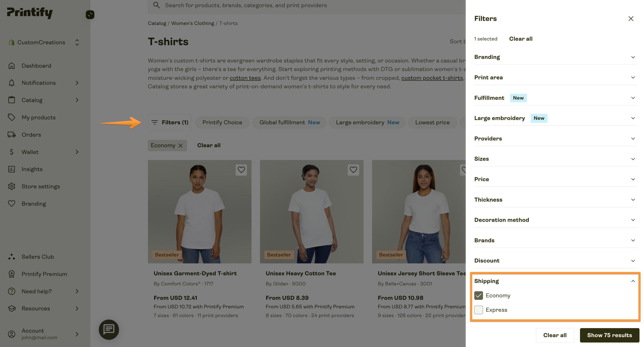Go to Catalog via the breadcrumb

pyautogui.click(x=157, y=23)
